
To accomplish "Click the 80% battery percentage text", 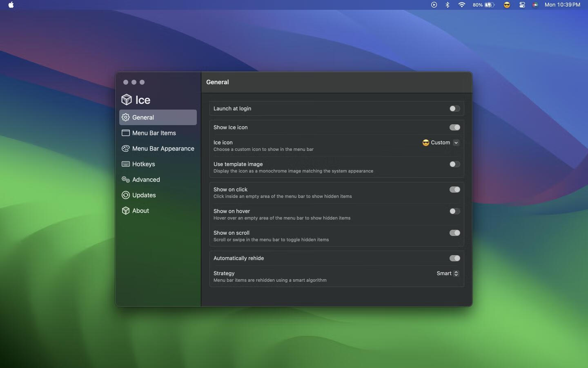I will [477, 5].
